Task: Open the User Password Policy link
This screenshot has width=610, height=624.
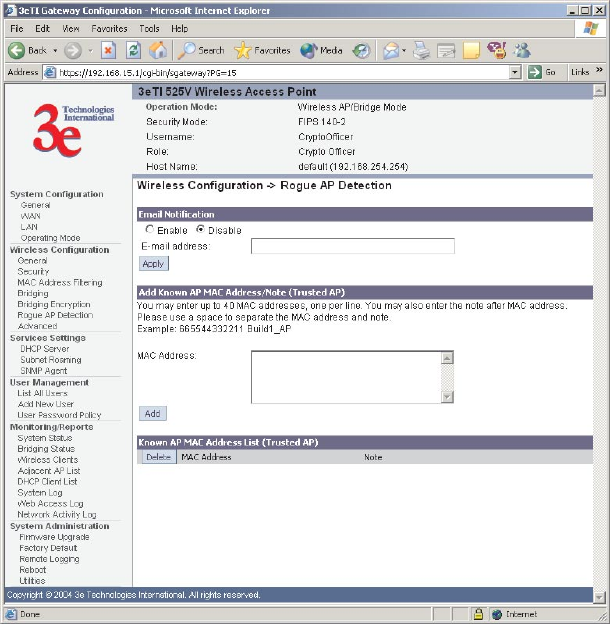Action: point(59,415)
